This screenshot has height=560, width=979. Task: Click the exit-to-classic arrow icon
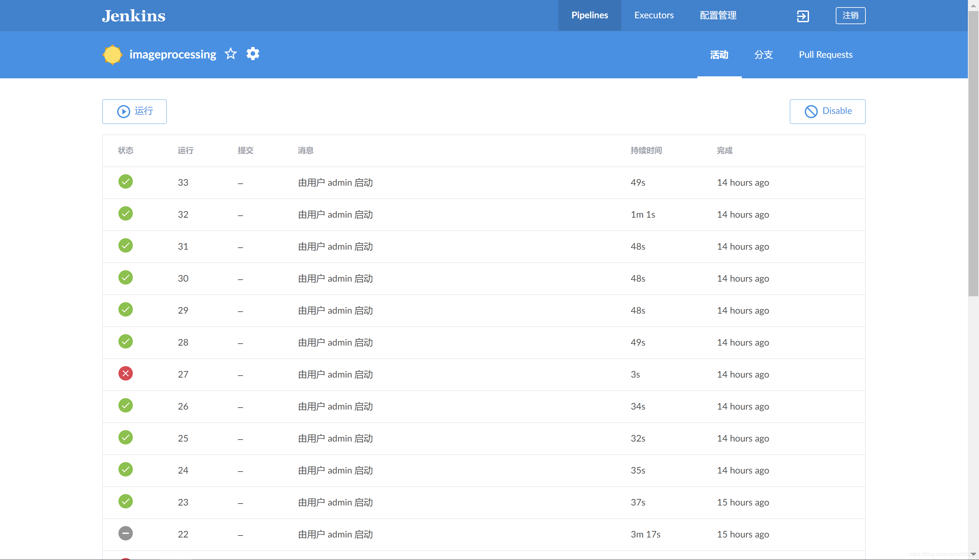pyautogui.click(x=803, y=16)
